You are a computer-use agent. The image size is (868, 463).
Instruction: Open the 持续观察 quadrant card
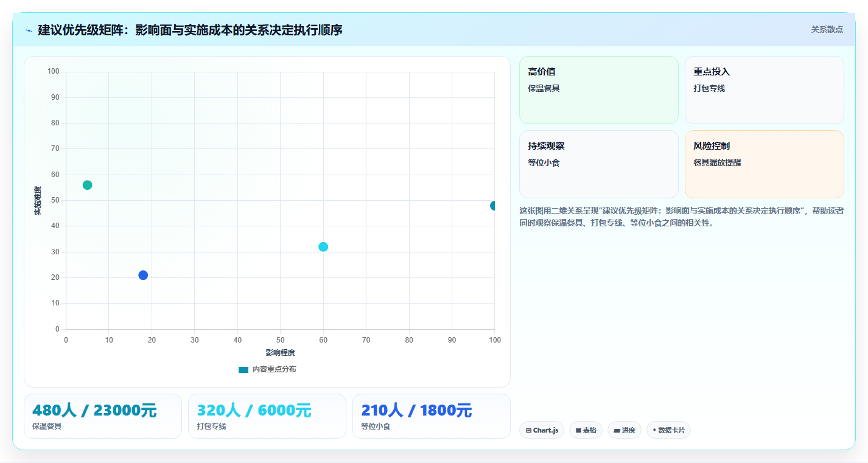click(598, 164)
